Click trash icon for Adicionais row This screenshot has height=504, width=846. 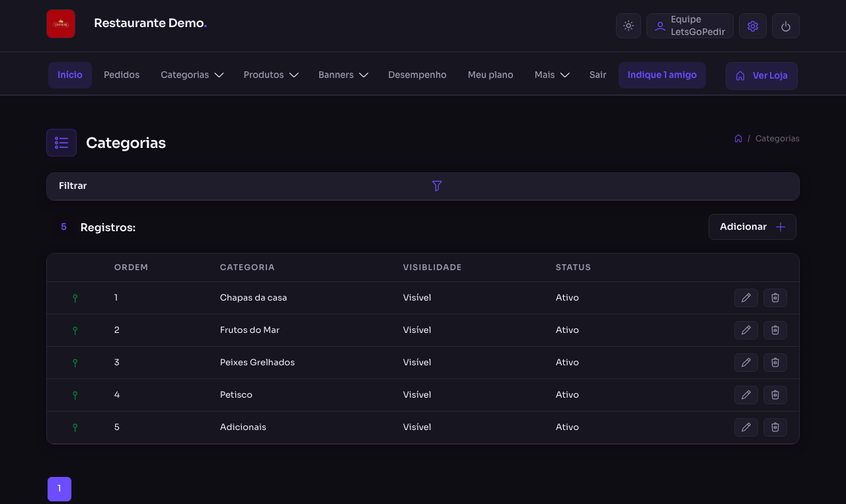[775, 427]
